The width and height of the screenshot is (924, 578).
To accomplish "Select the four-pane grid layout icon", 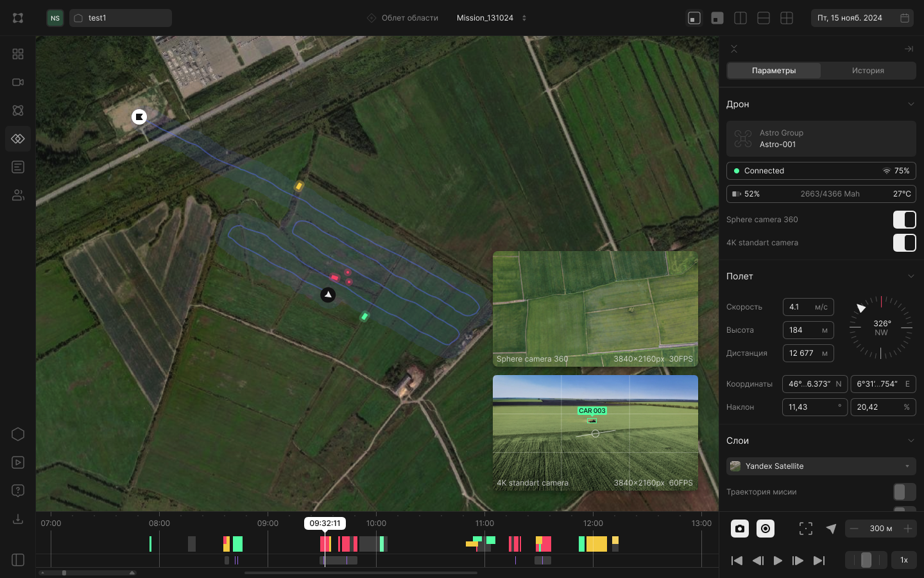I will [x=787, y=18].
